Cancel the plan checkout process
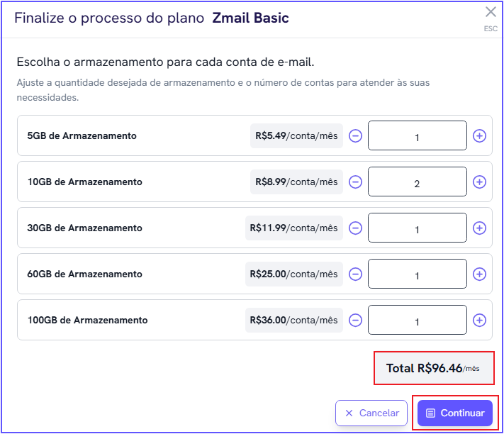The image size is (504, 434). [x=371, y=413]
